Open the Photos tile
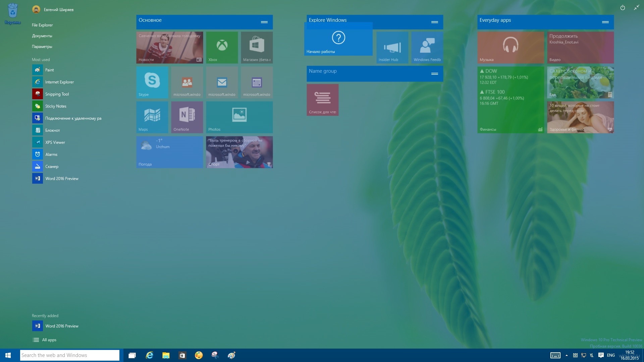This screenshot has height=362, width=644. point(239,117)
